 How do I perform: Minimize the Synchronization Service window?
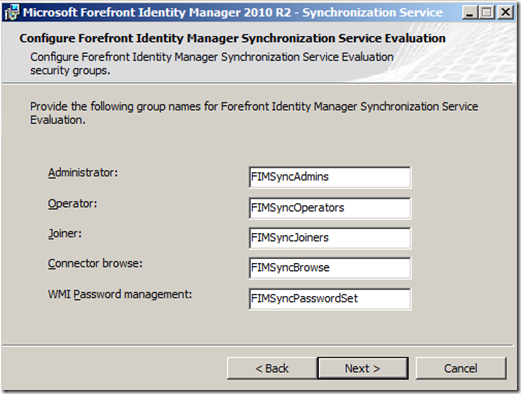[x=470, y=13]
